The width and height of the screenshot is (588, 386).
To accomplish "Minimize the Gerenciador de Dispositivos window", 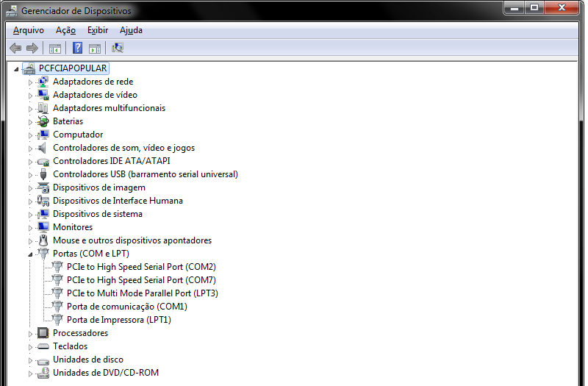I will (x=514, y=7).
